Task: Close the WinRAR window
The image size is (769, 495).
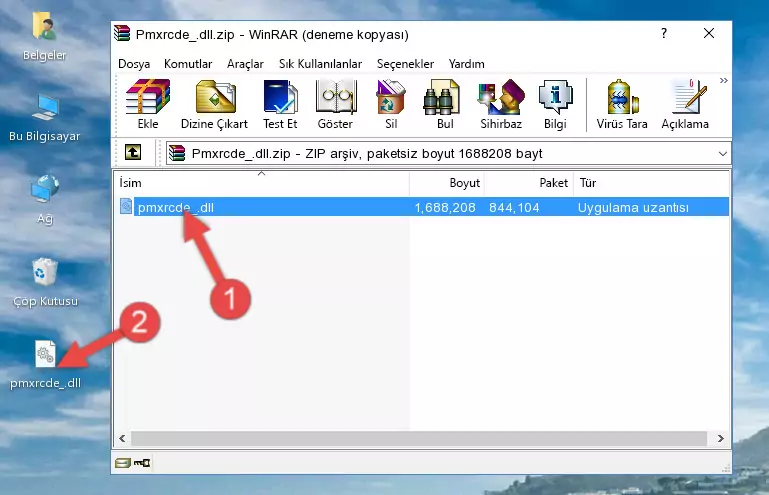Action: tap(709, 33)
